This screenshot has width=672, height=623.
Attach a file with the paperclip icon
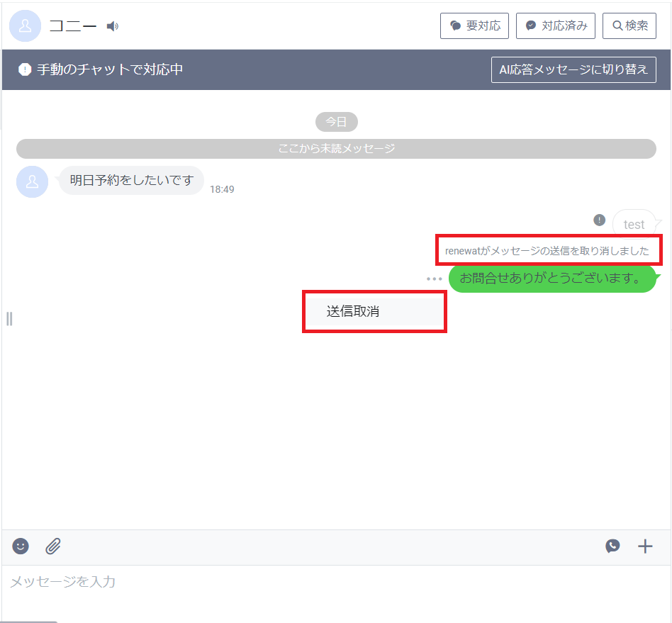point(53,546)
